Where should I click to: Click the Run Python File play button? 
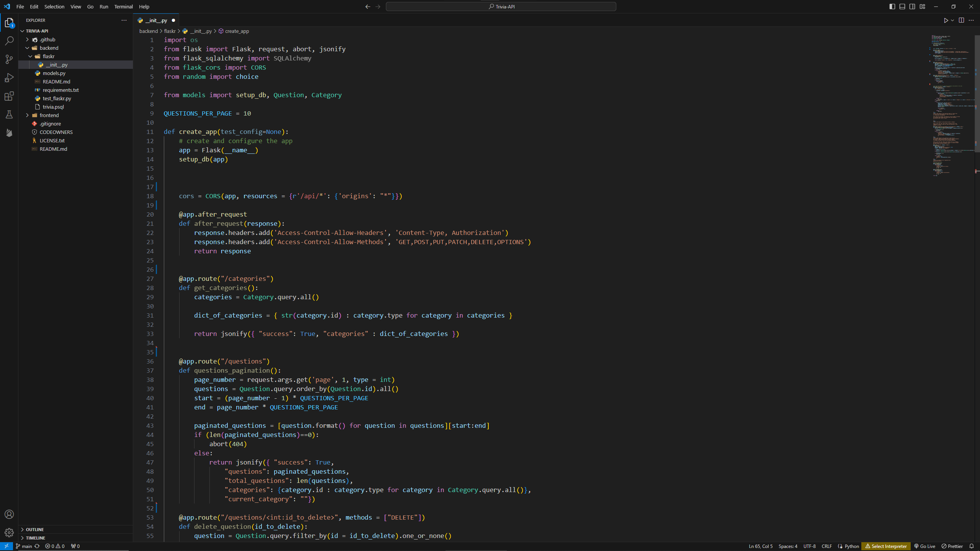946,20
